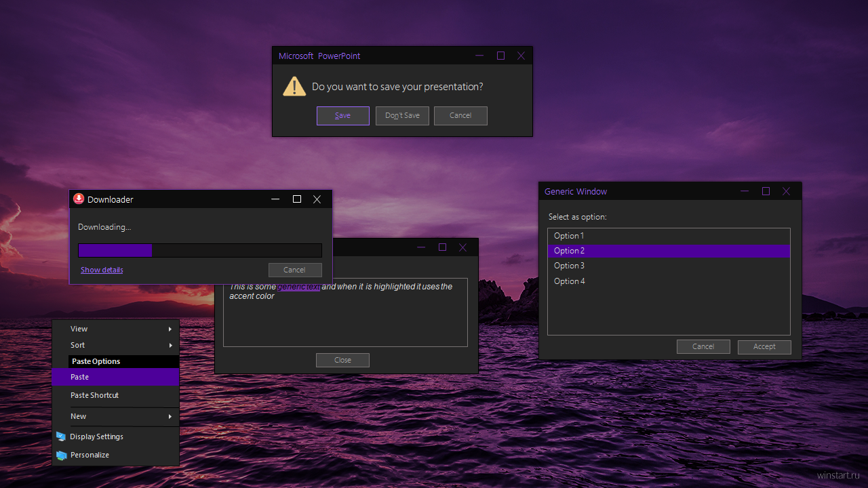Maximize the Generic Window
This screenshot has height=488, width=868.
click(x=766, y=191)
